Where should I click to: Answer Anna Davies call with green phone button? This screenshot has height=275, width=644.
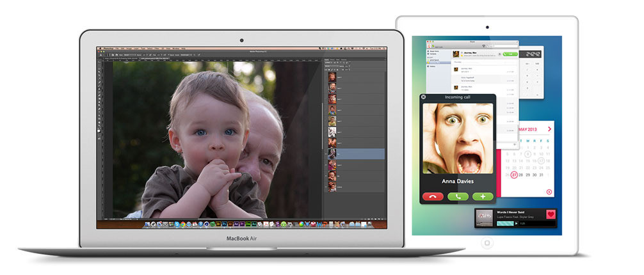[458, 196]
